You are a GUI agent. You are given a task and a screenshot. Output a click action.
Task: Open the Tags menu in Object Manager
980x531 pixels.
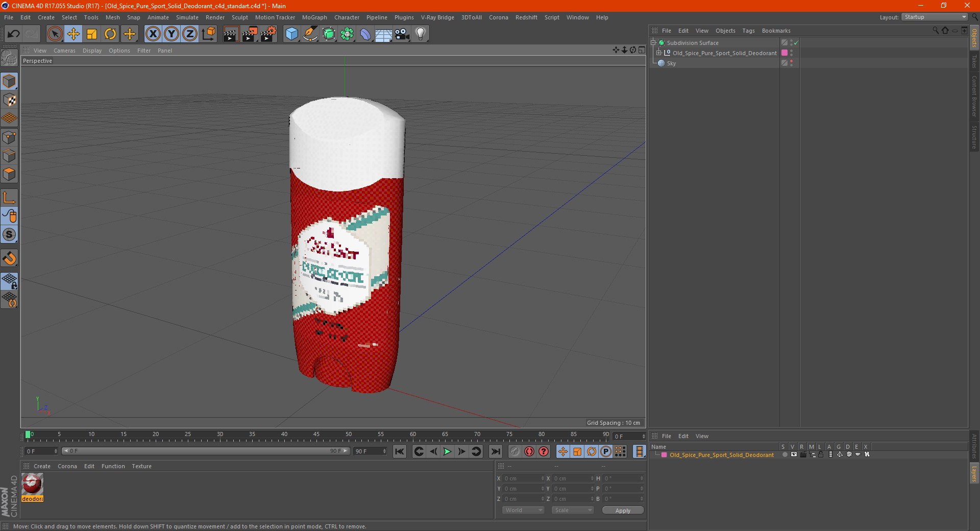click(x=748, y=31)
